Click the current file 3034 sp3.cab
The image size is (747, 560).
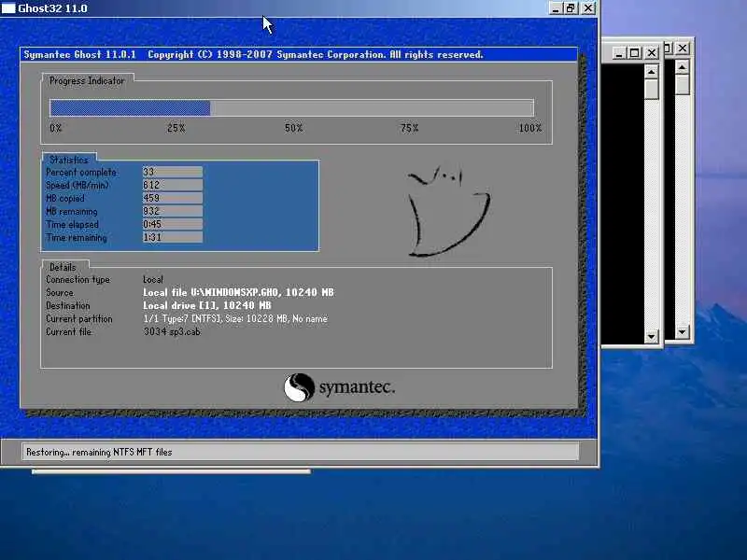click(172, 332)
